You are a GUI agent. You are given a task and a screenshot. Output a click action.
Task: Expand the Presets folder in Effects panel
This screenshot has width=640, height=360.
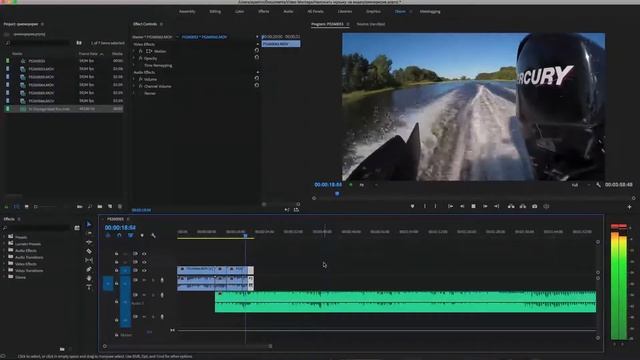[4, 237]
